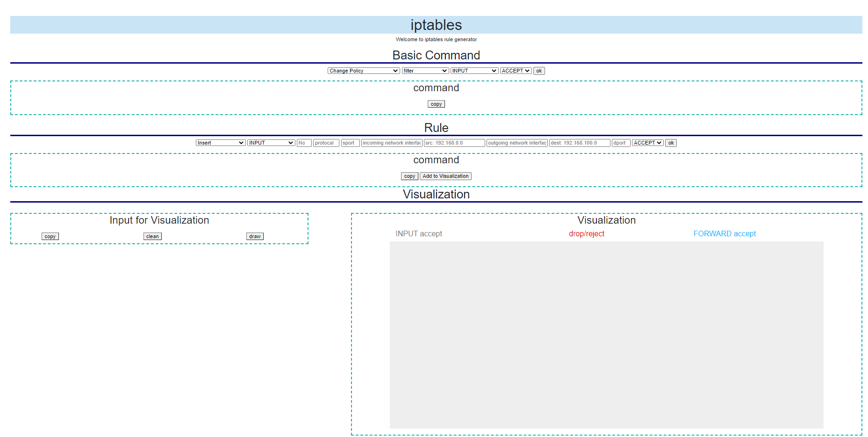Screen dimensions: 868x437
Task: Click the clean button
Action: pyautogui.click(x=152, y=236)
